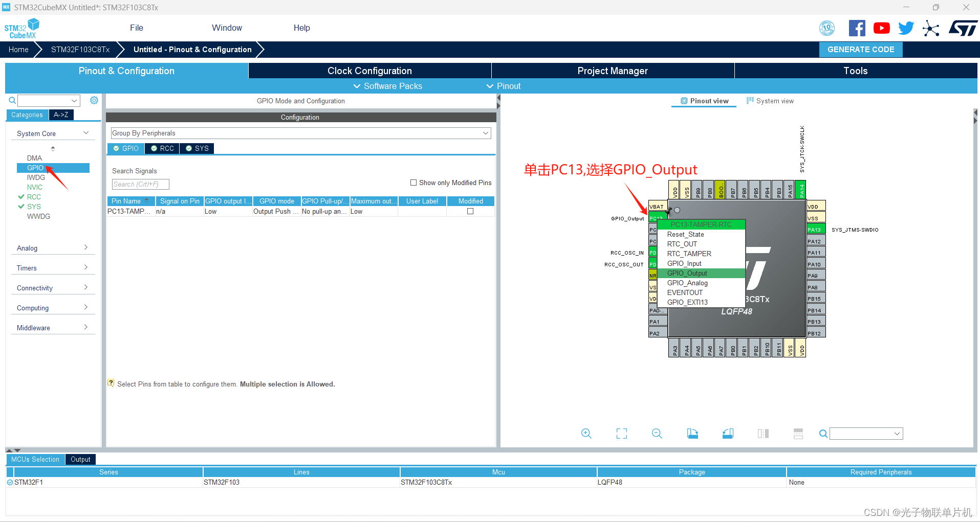This screenshot has width=980, height=522.
Task: Switch to the A->Z list tab
Action: (61, 115)
